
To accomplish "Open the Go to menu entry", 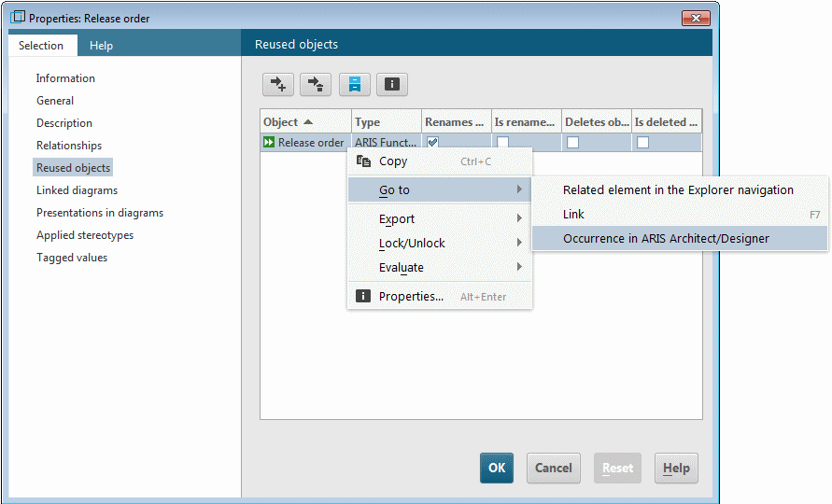I will tap(440, 189).
